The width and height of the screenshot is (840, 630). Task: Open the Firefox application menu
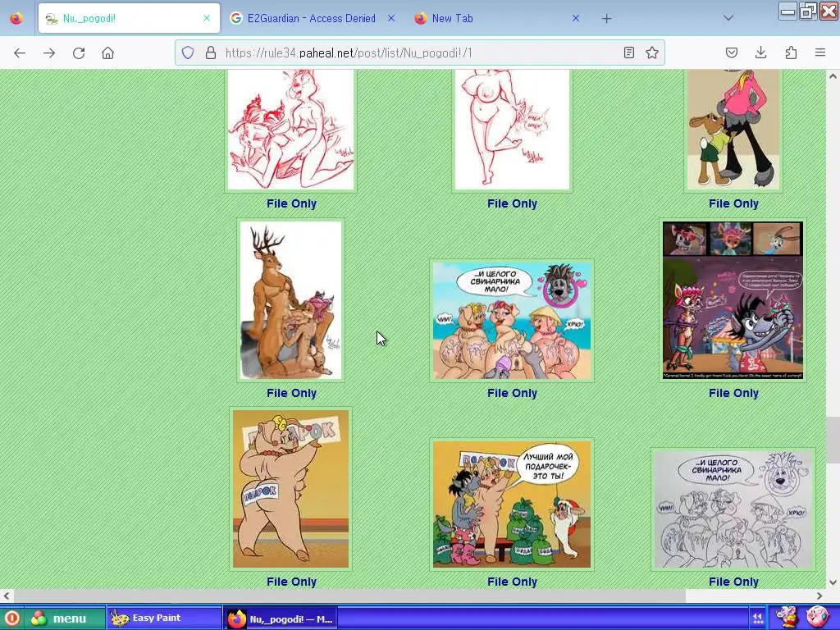[x=820, y=52]
